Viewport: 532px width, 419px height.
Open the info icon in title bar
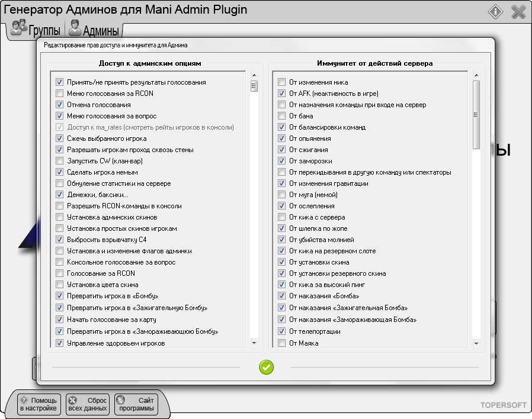[495, 11]
